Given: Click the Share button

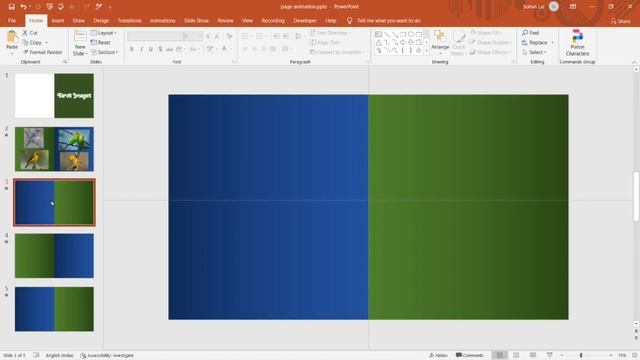Looking at the screenshot, I should [x=620, y=21].
